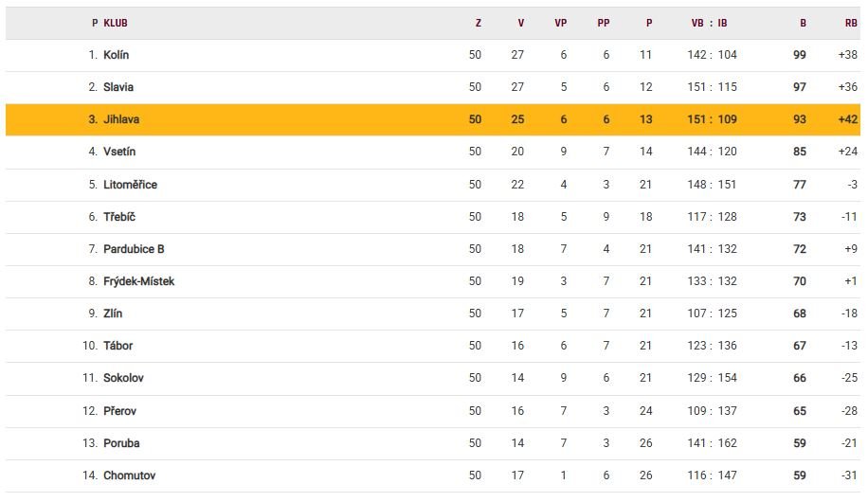868x502 pixels.
Task: Open Chomutov team page
Action: [x=129, y=475]
